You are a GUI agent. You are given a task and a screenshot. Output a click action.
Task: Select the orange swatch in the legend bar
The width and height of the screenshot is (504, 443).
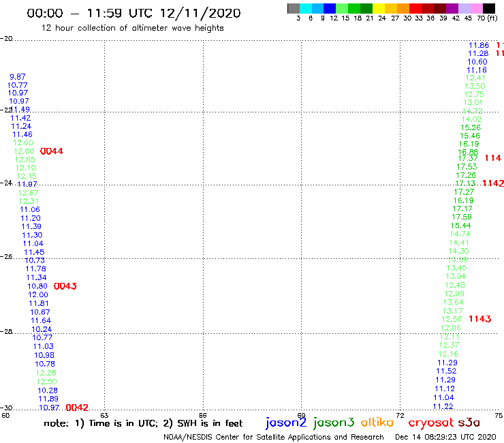pyautogui.click(x=403, y=8)
